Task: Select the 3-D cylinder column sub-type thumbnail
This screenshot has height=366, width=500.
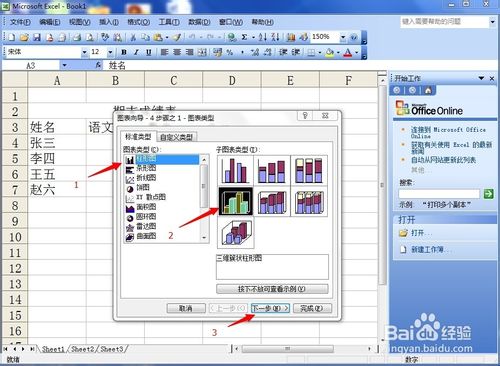Action: click(235, 232)
